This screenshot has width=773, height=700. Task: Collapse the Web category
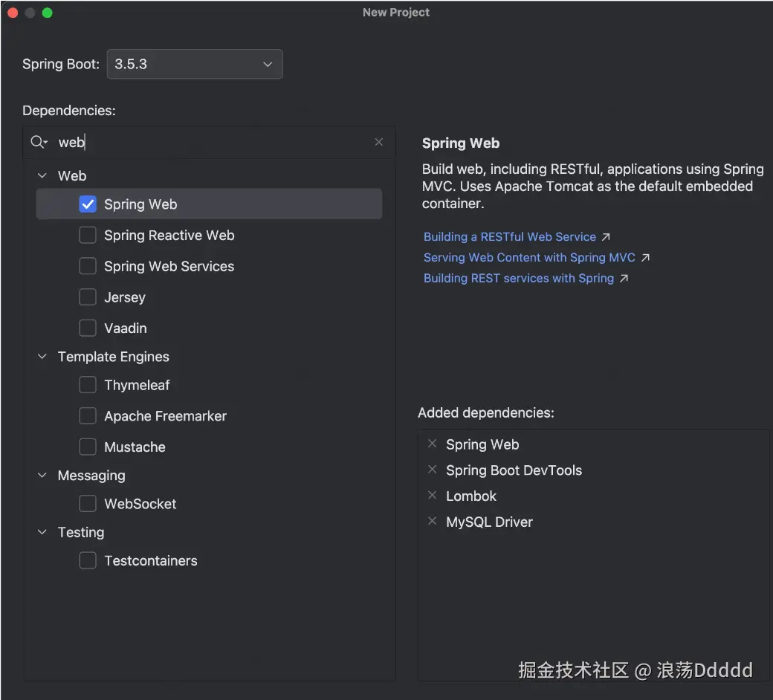[x=42, y=176]
